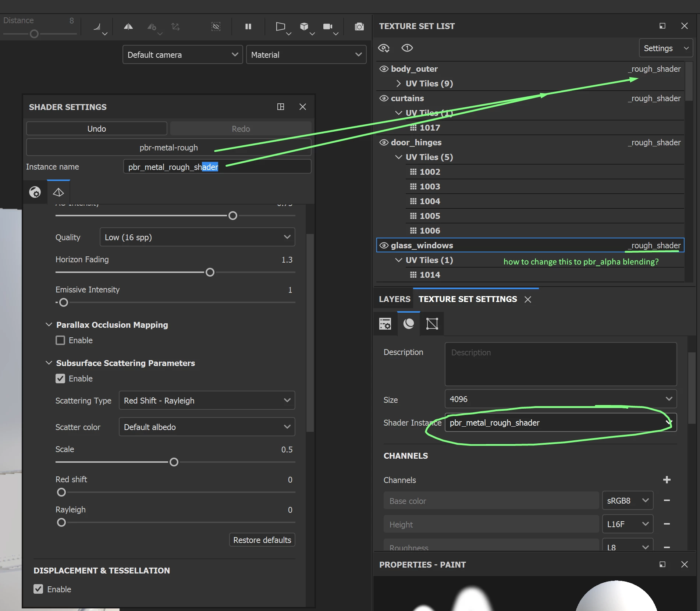Image resolution: width=700 pixels, height=611 pixels.
Task: Disable Subsurface Scattering Enable checkbox
Action: 60,379
